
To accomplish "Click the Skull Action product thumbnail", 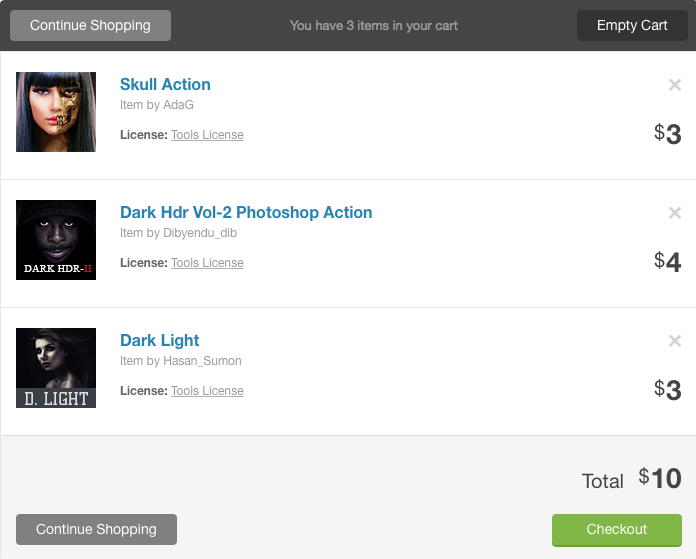I will coord(56,112).
